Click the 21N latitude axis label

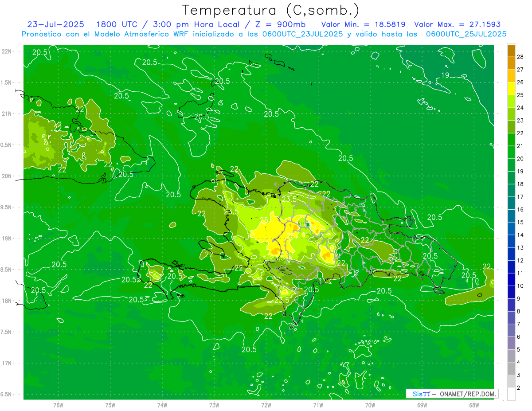click(x=7, y=114)
